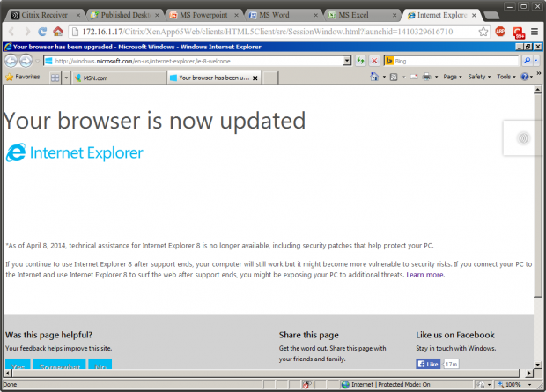
Task: Open Chrome hamburger menu
Action: 535,32
